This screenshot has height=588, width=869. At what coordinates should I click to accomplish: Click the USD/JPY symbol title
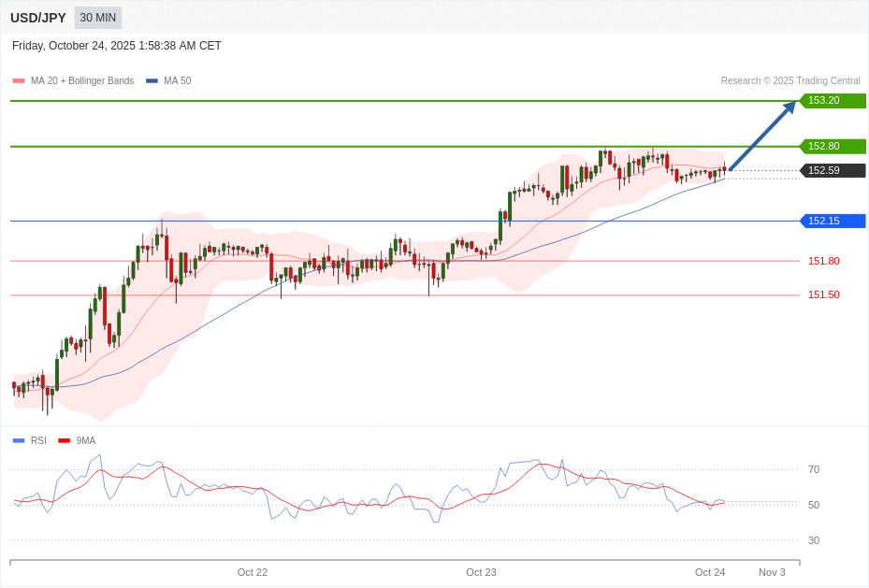click(38, 18)
